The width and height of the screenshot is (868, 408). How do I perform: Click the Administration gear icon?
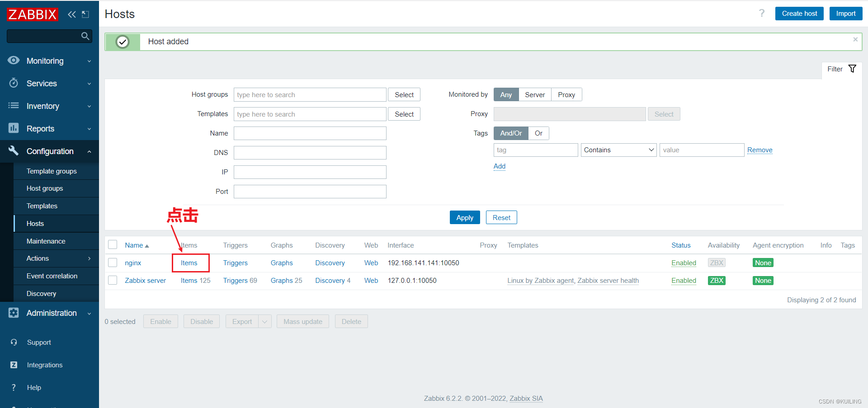point(14,313)
